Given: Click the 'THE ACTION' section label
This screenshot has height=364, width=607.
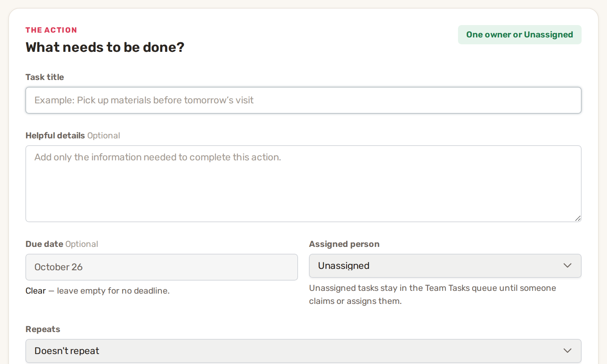Looking at the screenshot, I should tap(51, 30).
